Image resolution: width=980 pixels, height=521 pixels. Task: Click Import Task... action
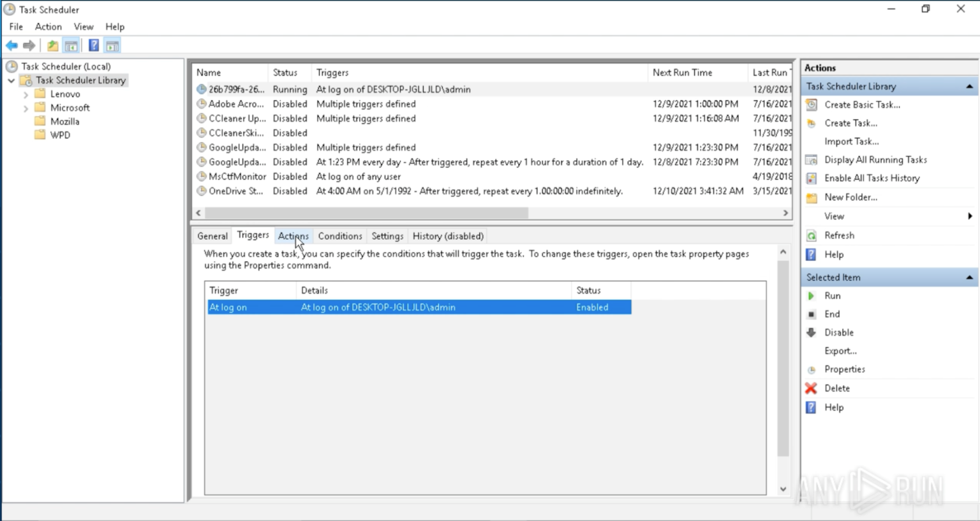[851, 142]
